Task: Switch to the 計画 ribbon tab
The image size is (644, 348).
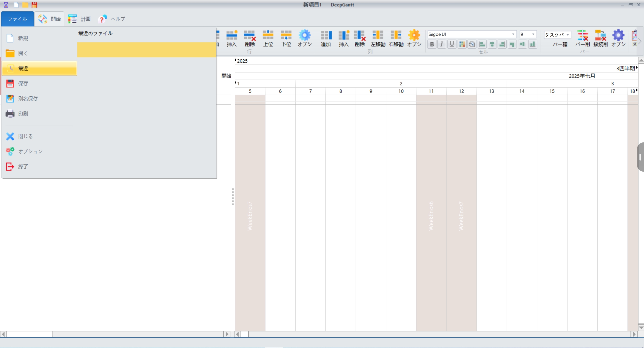Action: click(x=80, y=19)
